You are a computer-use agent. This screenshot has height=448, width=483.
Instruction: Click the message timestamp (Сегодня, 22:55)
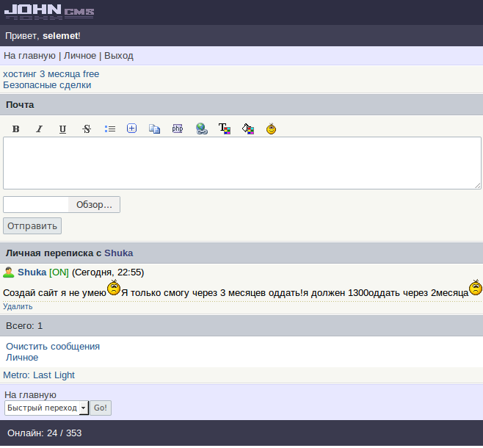click(x=108, y=272)
